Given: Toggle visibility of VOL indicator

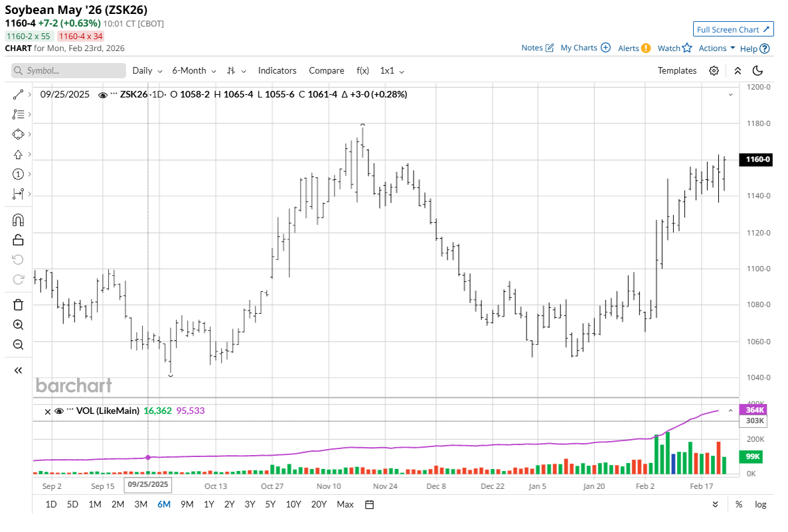Looking at the screenshot, I should (x=59, y=411).
